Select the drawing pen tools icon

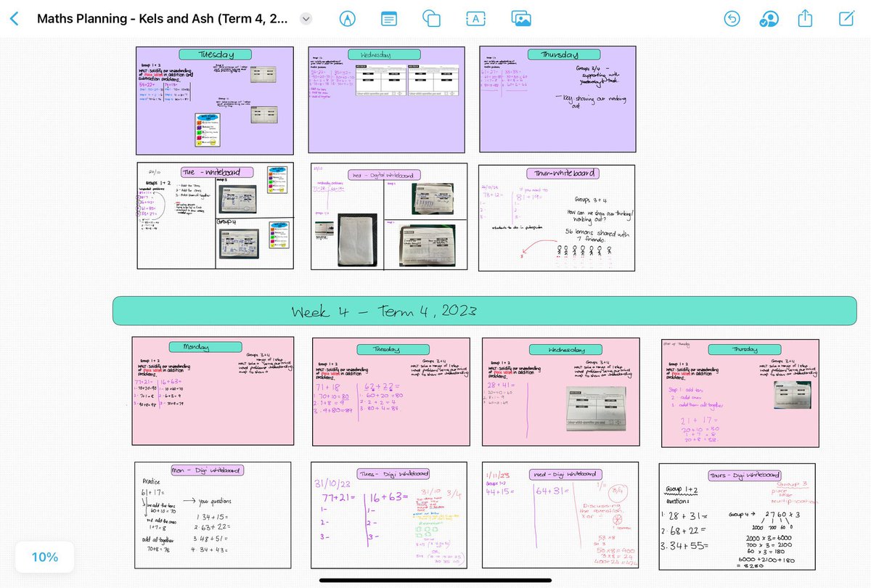click(348, 20)
